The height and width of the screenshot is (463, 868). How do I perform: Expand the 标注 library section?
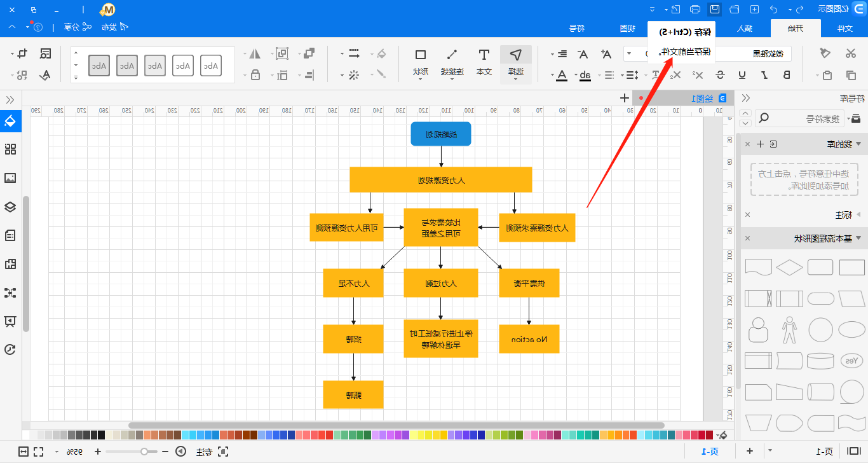point(858,215)
